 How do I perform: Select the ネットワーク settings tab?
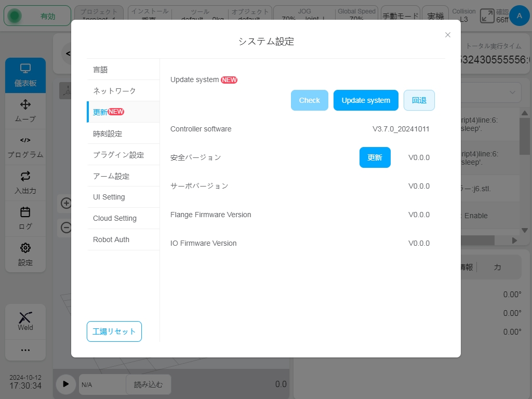[123, 90]
